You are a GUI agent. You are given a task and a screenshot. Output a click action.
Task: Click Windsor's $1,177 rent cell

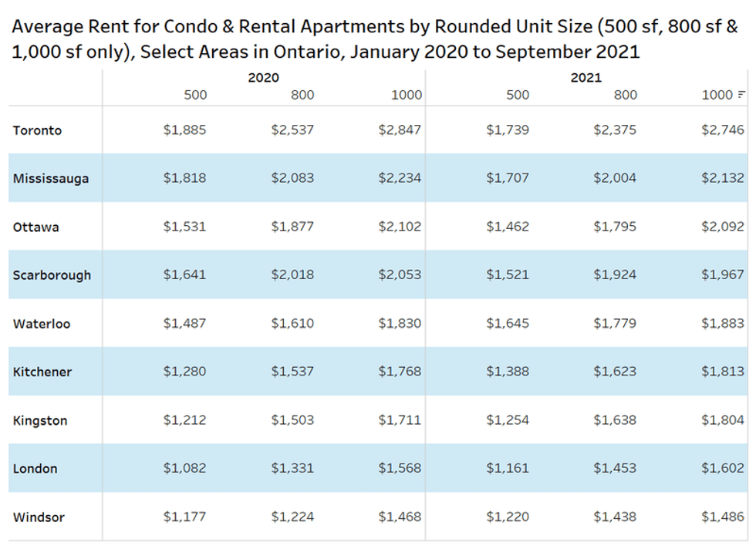[184, 517]
